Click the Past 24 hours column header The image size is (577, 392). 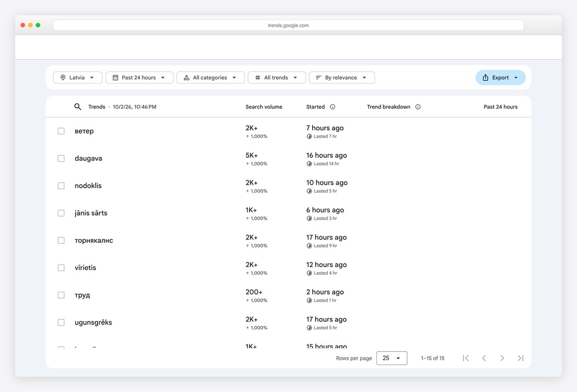[x=501, y=107]
